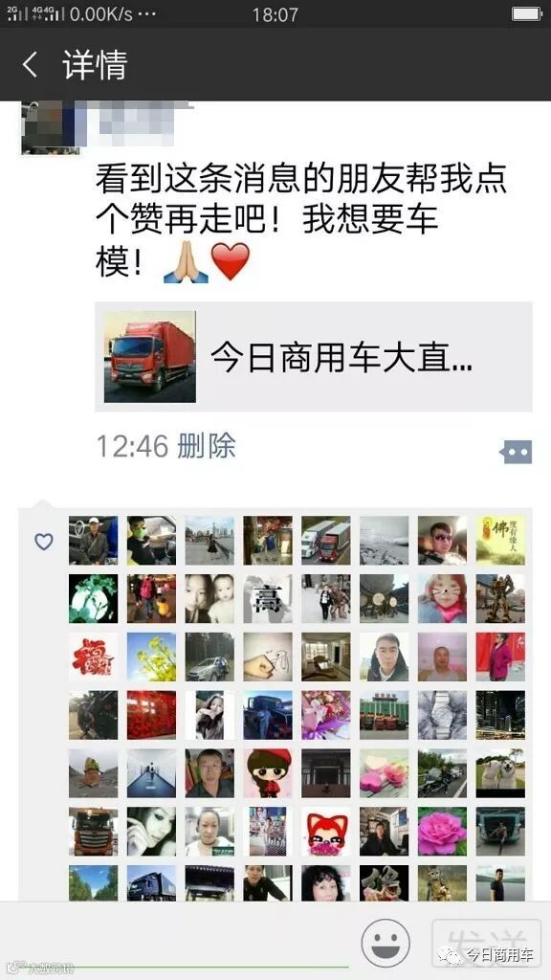
Task: Open the two white dogs avatar
Action: point(500,773)
